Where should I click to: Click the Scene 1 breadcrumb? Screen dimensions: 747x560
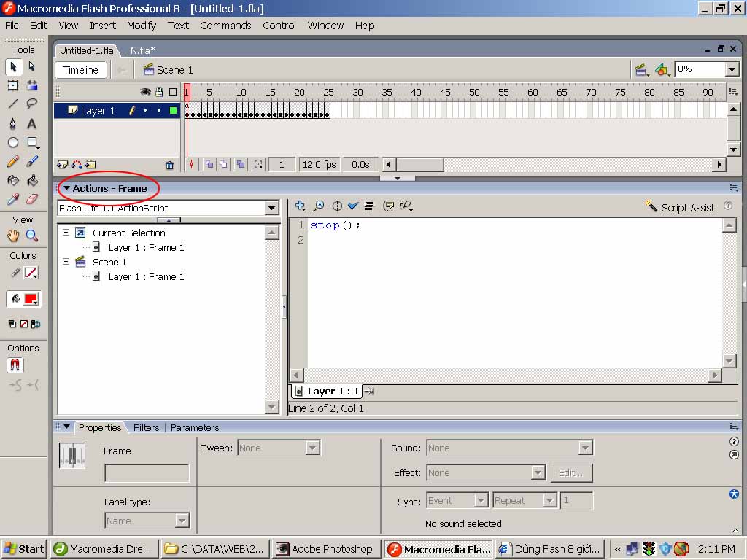tap(169, 70)
